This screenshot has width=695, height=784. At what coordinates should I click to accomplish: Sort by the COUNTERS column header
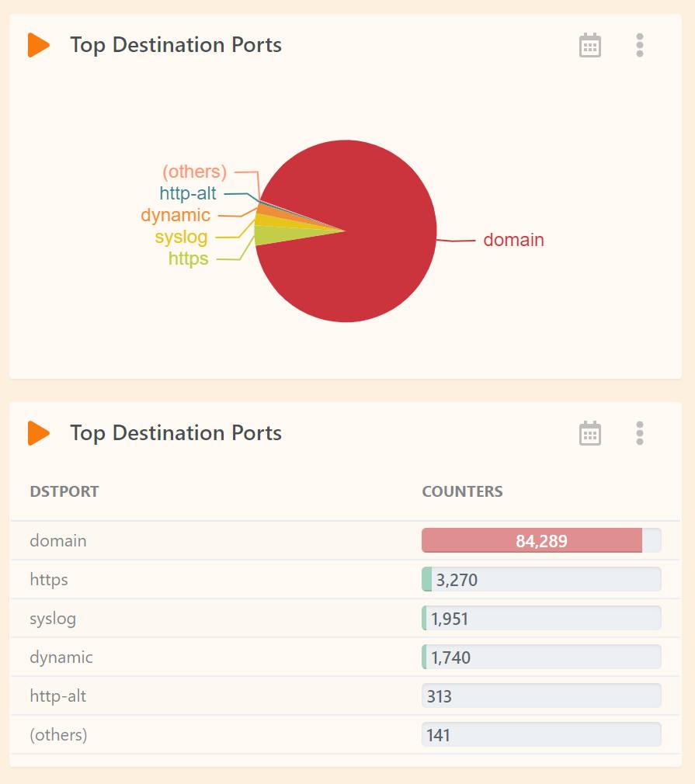[462, 491]
